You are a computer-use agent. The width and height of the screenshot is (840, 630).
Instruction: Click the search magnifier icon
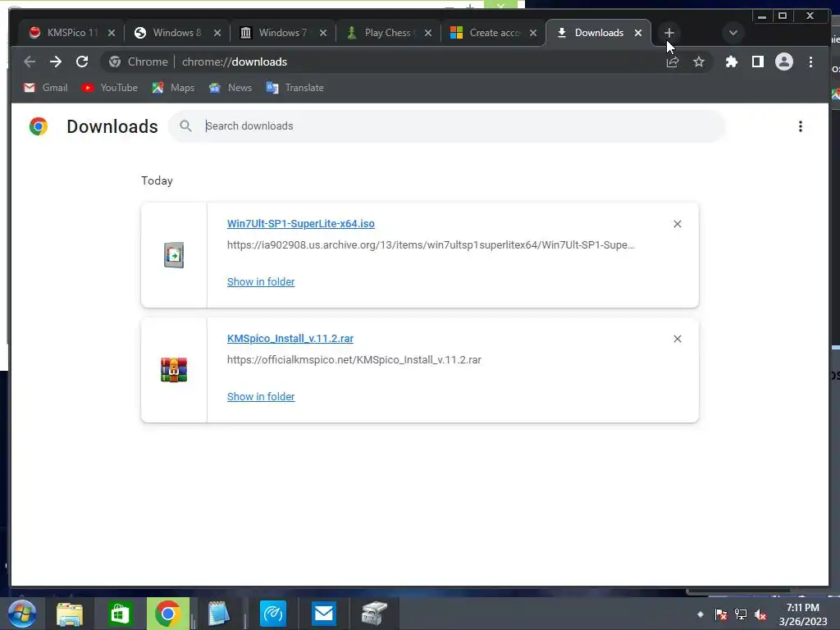(185, 126)
